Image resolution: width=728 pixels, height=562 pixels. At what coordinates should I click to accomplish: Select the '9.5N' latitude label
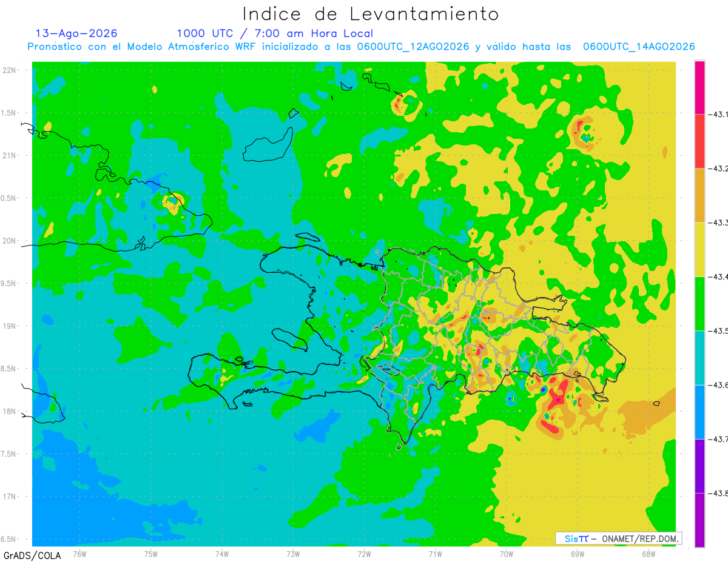point(8,284)
